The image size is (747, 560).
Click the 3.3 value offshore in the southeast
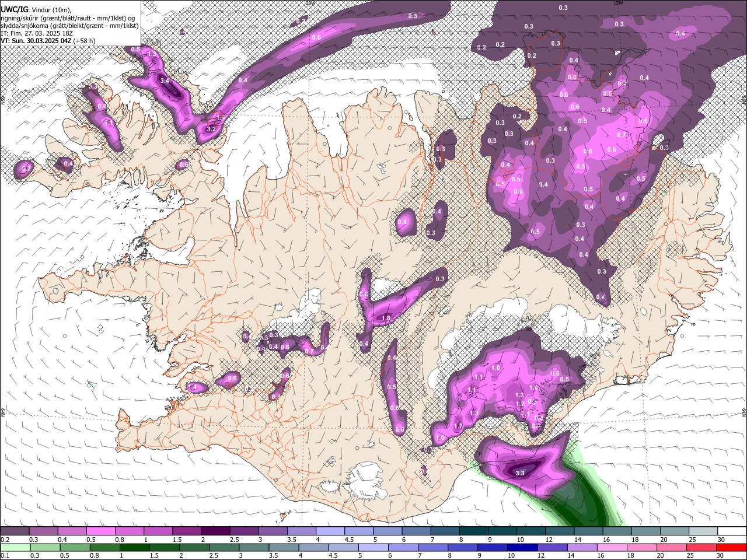coord(520,473)
